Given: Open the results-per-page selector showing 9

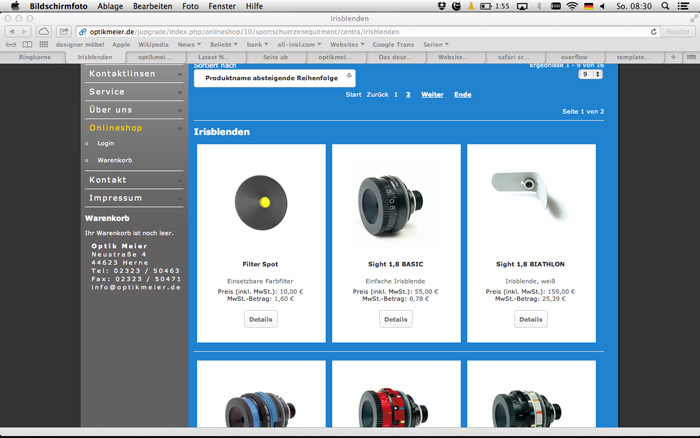Looking at the screenshot, I should (591, 75).
